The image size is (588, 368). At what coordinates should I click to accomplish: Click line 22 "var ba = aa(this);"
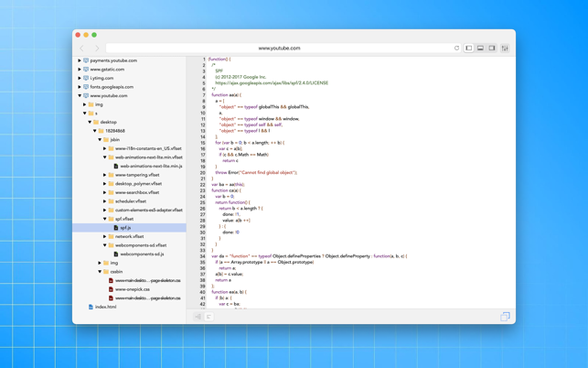pos(228,184)
